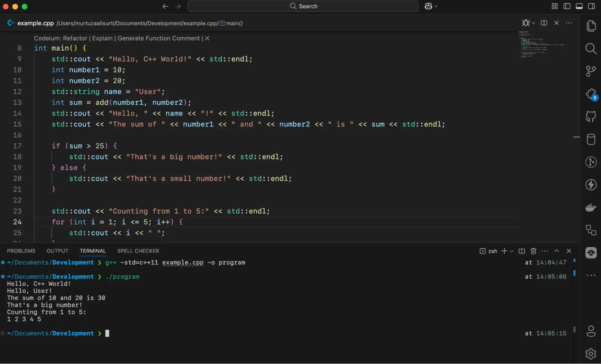601x364 pixels.
Task: Show additional activity bar views ellipsis
Action: 591,275
